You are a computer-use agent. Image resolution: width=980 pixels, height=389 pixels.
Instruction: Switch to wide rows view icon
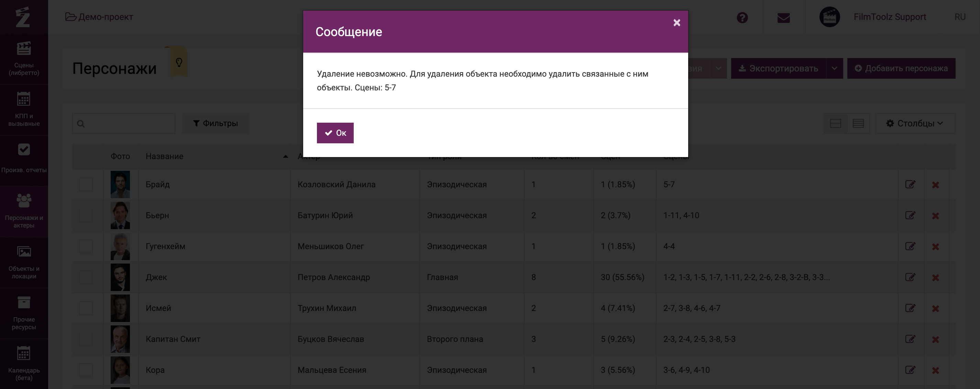tap(835, 123)
